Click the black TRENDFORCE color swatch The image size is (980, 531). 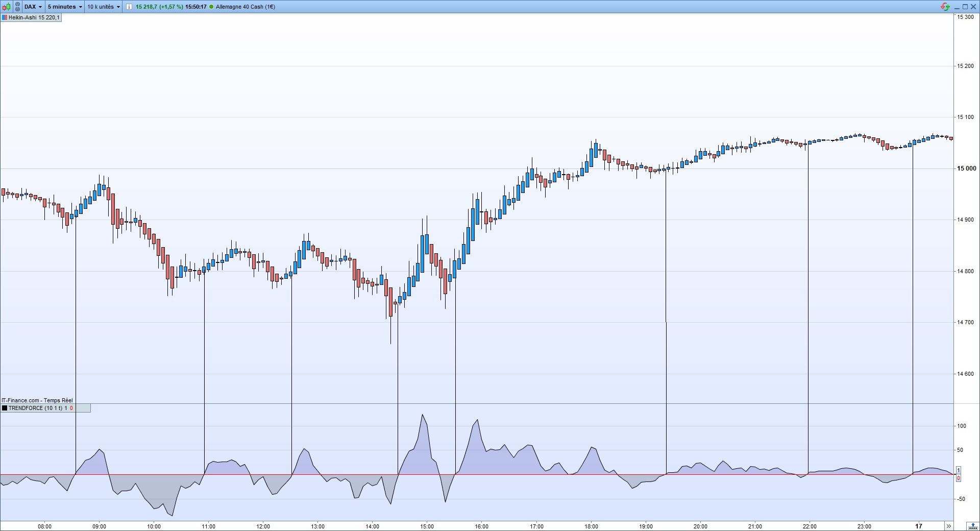[5, 408]
